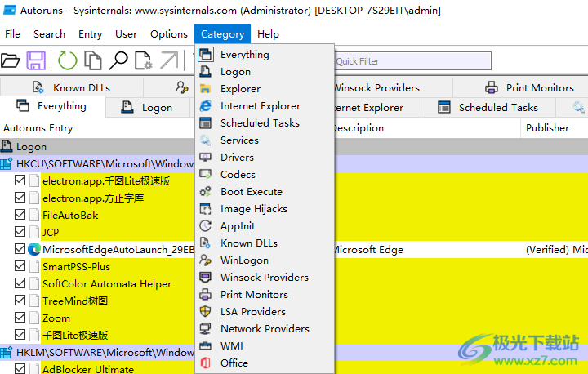This screenshot has height=374, width=588.
Task: Click the Office icon in menu
Action: point(205,363)
